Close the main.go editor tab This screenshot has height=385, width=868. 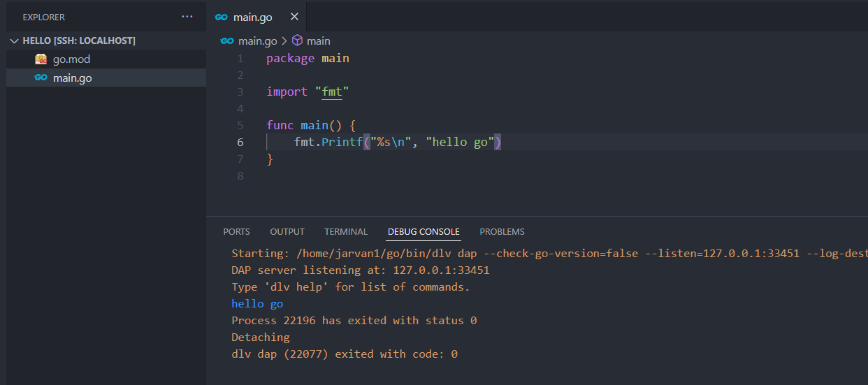coord(294,17)
